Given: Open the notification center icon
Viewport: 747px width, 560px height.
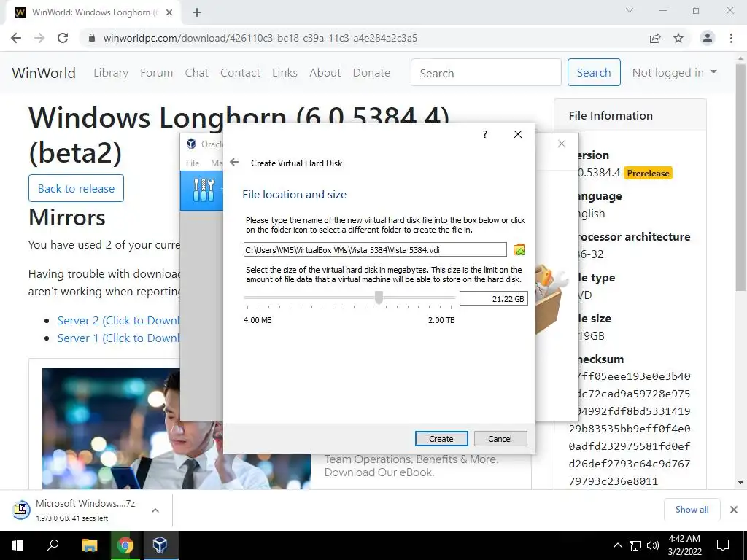Looking at the screenshot, I should (723, 545).
